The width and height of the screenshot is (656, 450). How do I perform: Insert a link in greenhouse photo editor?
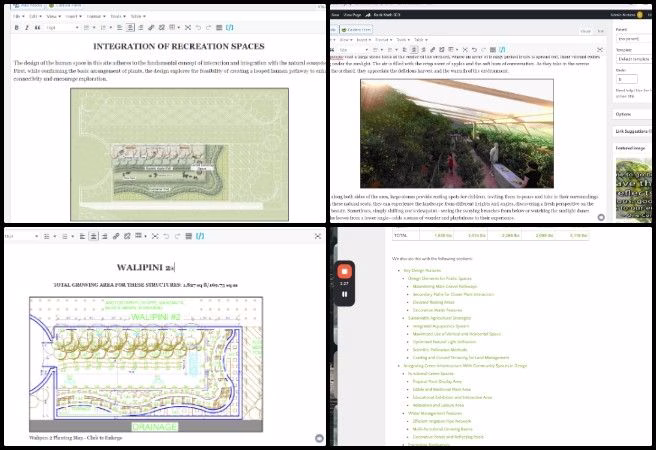click(x=433, y=50)
